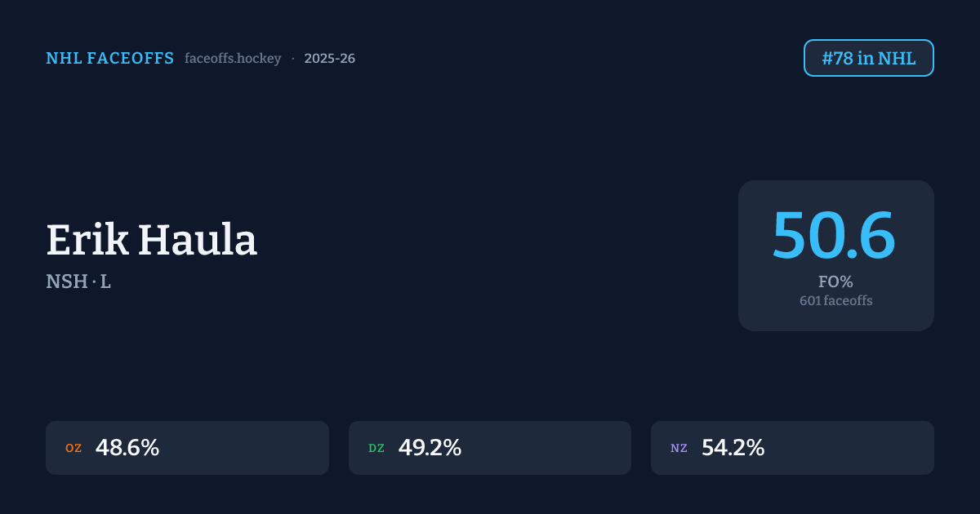Click the NHL FACEOFFS logo text
Image resolution: width=980 pixels, height=514 pixels.
tap(109, 59)
